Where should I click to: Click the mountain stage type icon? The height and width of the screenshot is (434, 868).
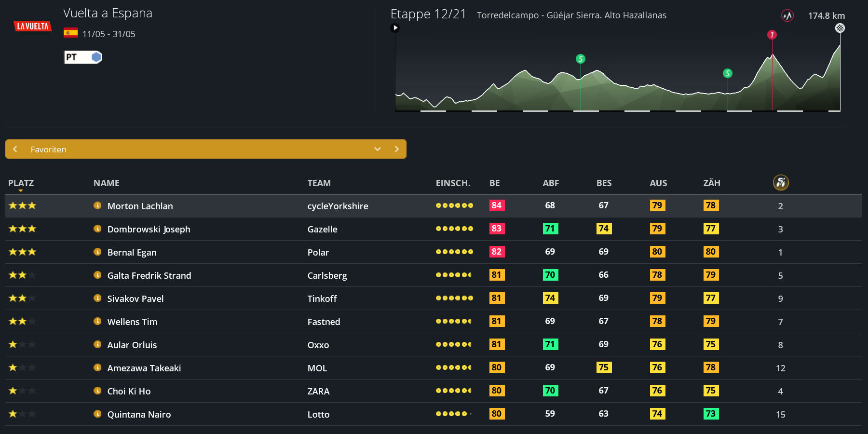click(787, 16)
